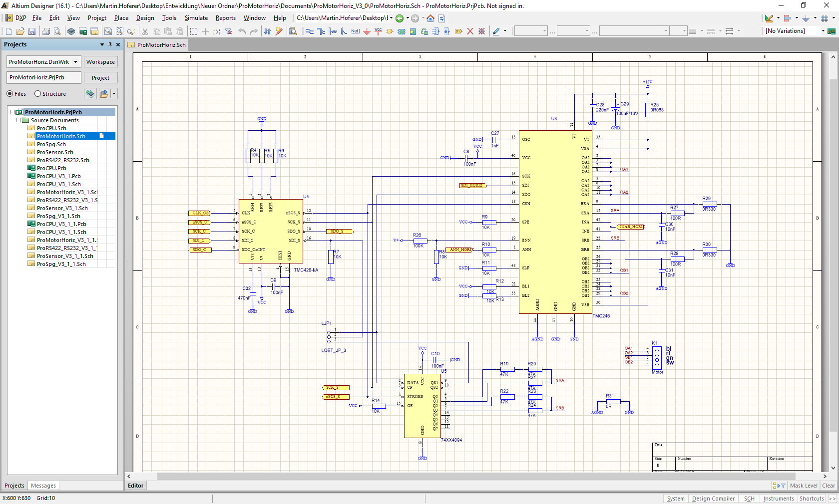Select the Place Net Label tool
This screenshot has width=839, height=504.
[x=355, y=31]
